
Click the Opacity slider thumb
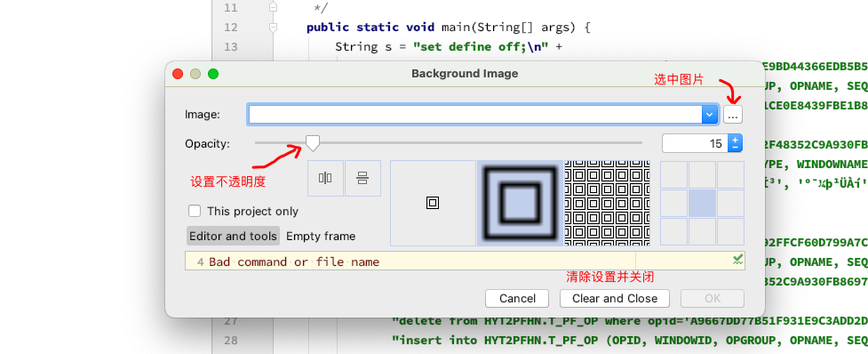(x=313, y=143)
